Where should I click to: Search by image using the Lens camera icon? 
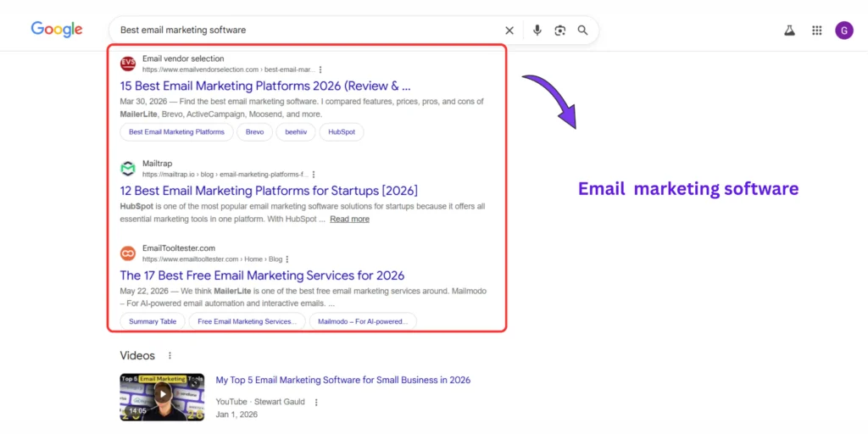coord(560,31)
